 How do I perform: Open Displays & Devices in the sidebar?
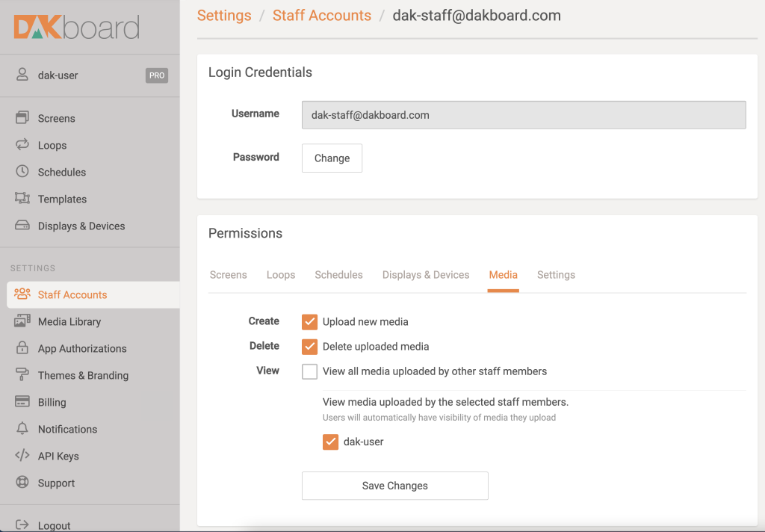tap(81, 226)
